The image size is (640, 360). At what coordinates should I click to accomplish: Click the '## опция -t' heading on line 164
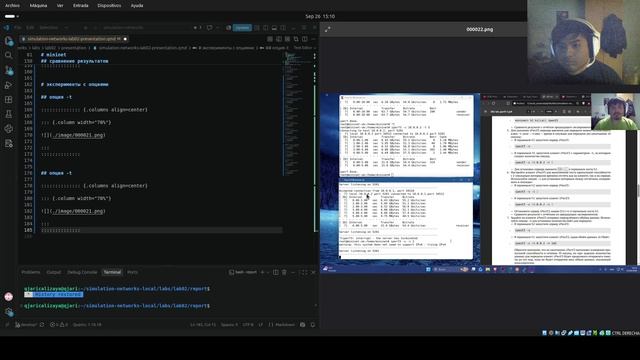[56, 97]
